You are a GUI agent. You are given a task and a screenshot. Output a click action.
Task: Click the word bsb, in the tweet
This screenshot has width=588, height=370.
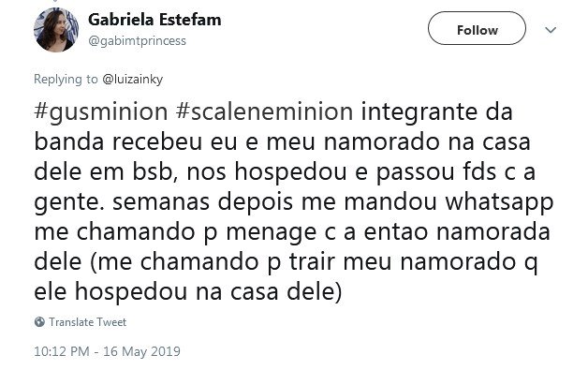coord(155,172)
